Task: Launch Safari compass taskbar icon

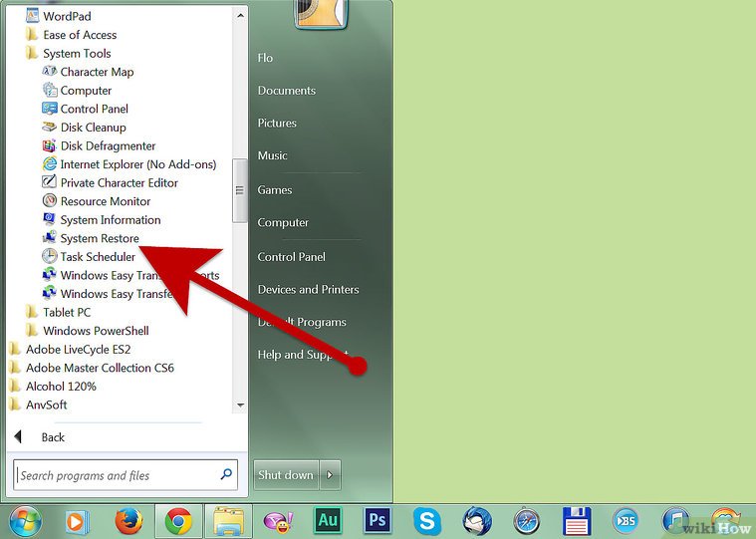Action: point(527,521)
